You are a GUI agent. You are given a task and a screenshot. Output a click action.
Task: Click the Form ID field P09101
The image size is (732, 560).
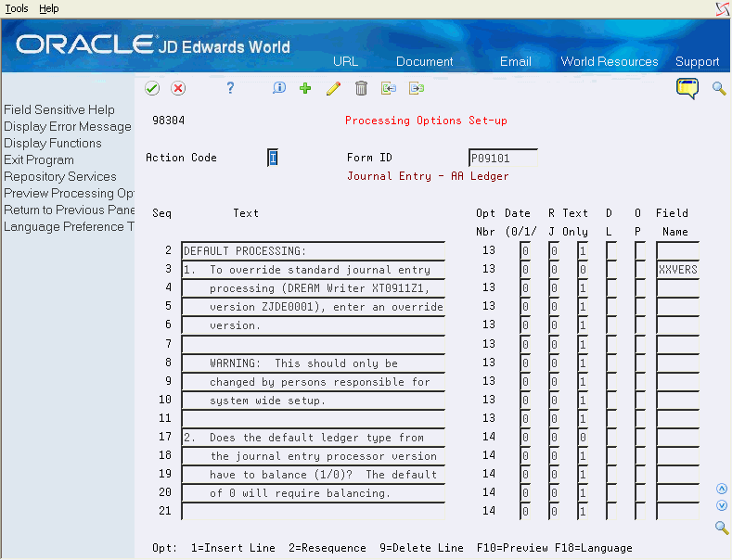click(x=503, y=158)
